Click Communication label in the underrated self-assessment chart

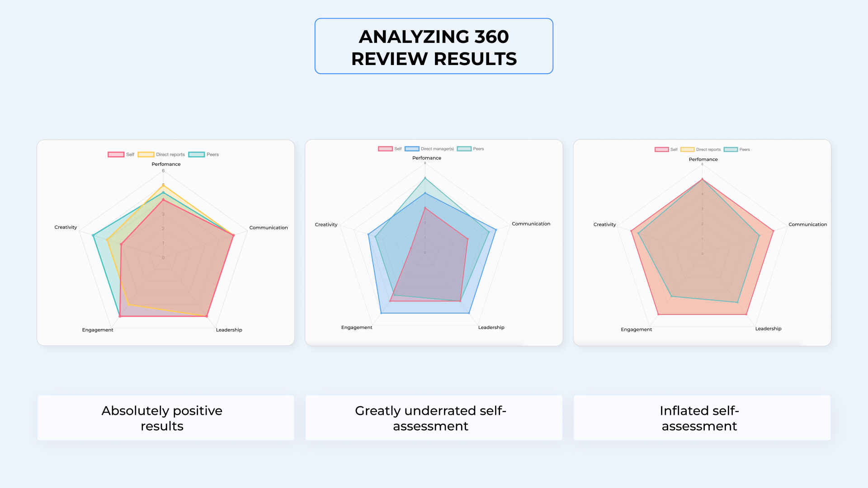531,224
